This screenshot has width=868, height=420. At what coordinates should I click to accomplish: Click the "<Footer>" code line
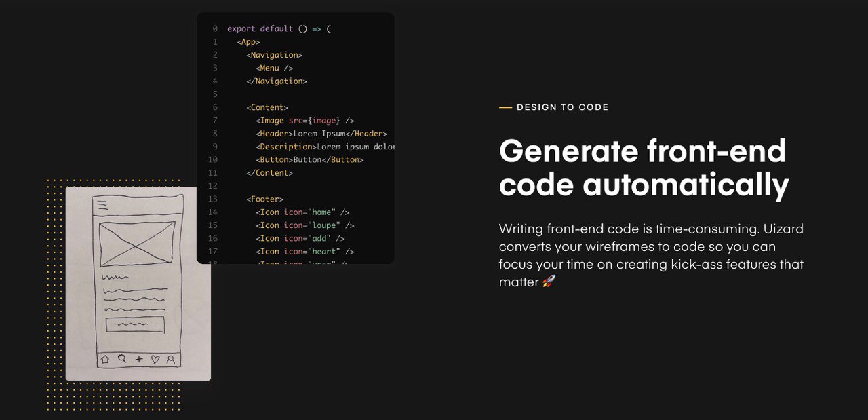[x=265, y=199]
